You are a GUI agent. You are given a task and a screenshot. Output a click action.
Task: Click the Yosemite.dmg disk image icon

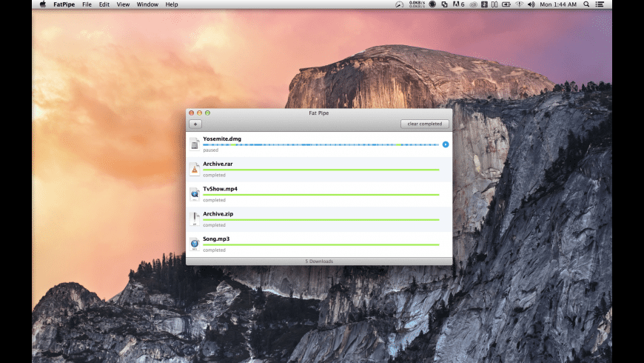[x=194, y=144]
